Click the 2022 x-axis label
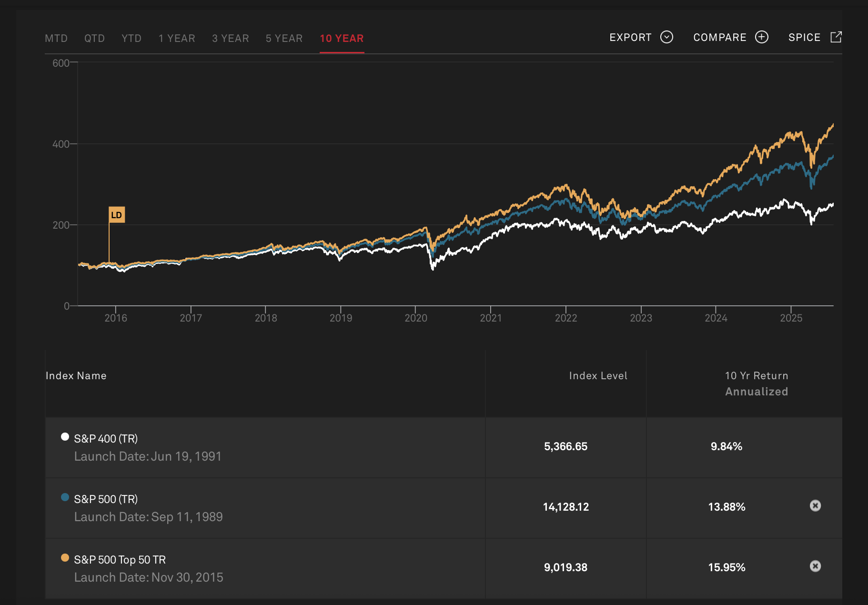The width and height of the screenshot is (868, 605). point(566,318)
